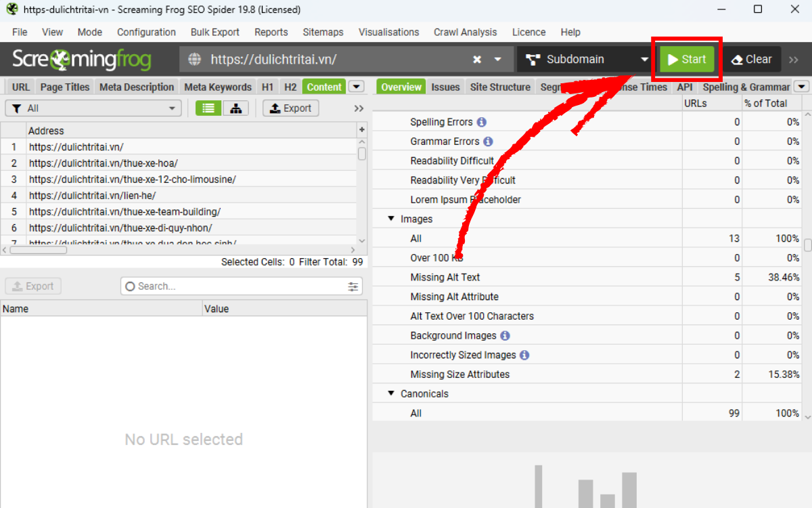Image resolution: width=812 pixels, height=508 pixels.
Task: Open the Bulk Export menu
Action: [215, 32]
